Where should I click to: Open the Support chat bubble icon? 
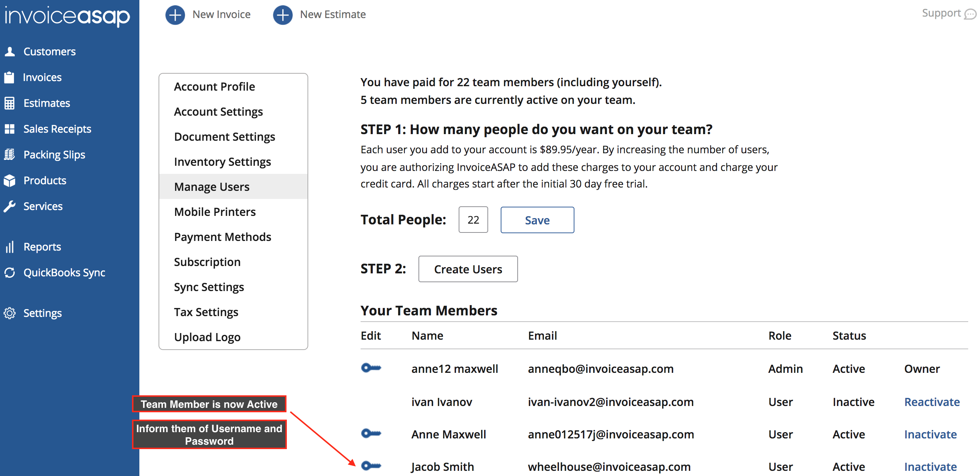[970, 14]
